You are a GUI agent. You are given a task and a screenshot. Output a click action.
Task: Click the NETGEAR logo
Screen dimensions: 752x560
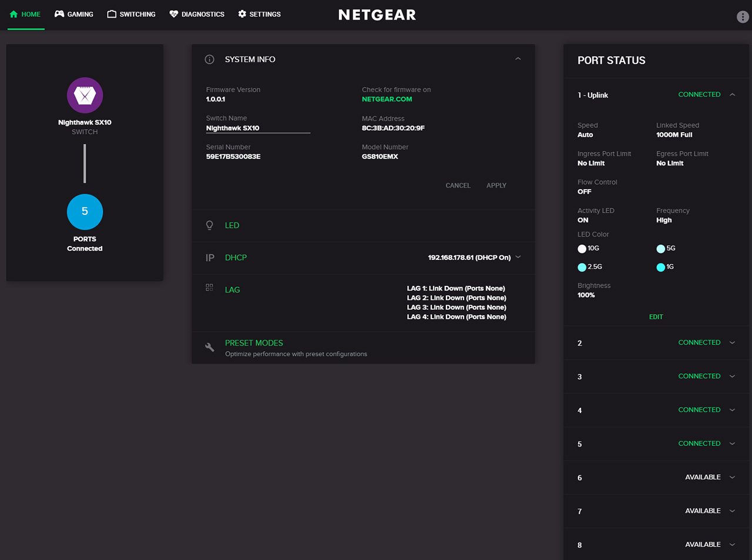377,15
